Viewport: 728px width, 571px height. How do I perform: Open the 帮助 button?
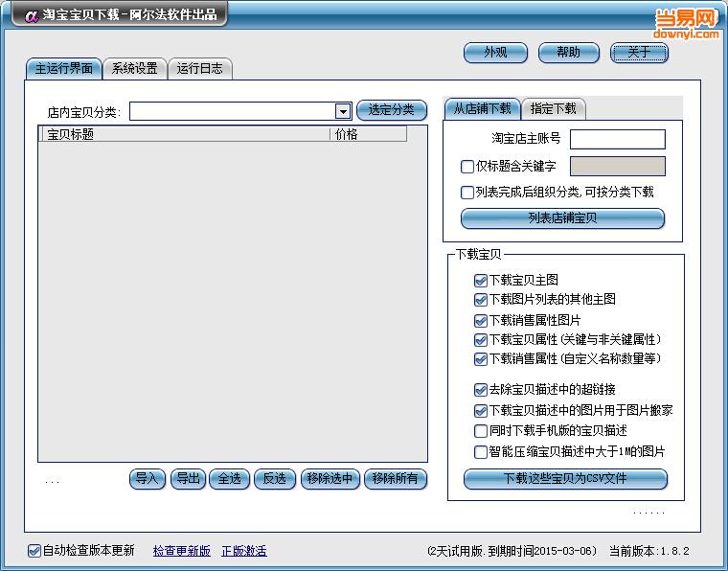pyautogui.click(x=569, y=53)
